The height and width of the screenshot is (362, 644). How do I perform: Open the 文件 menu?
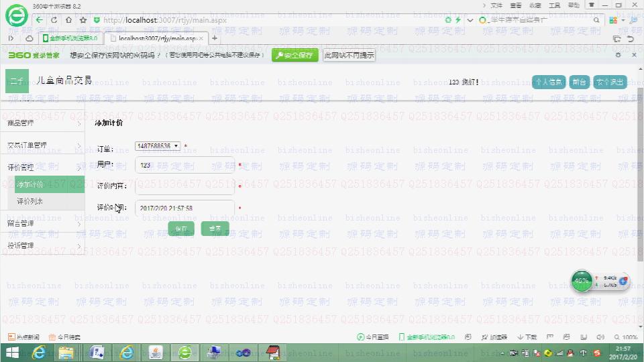[496, 5]
